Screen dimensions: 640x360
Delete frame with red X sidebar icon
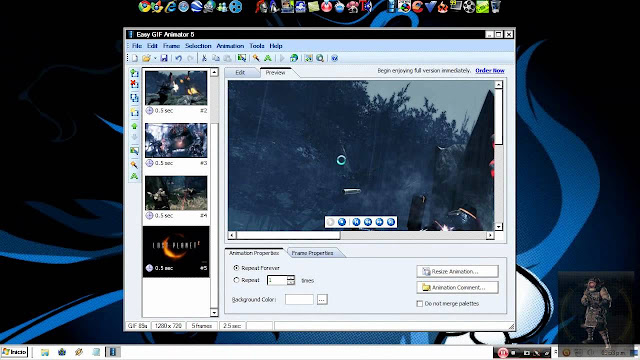pos(134,84)
